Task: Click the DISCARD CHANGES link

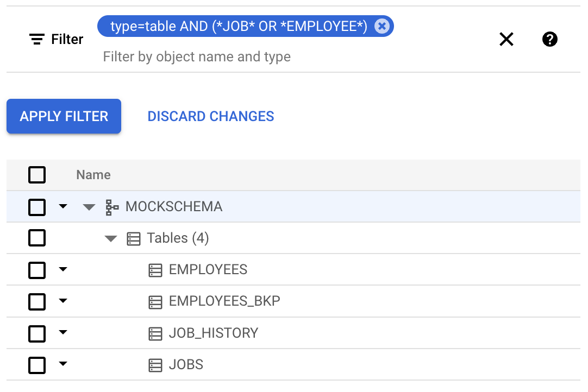Action: pos(211,116)
